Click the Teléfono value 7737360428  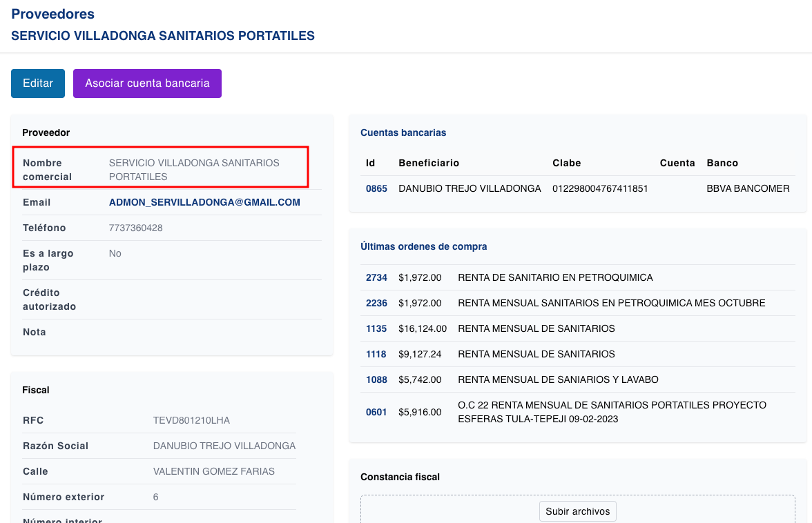pos(135,228)
